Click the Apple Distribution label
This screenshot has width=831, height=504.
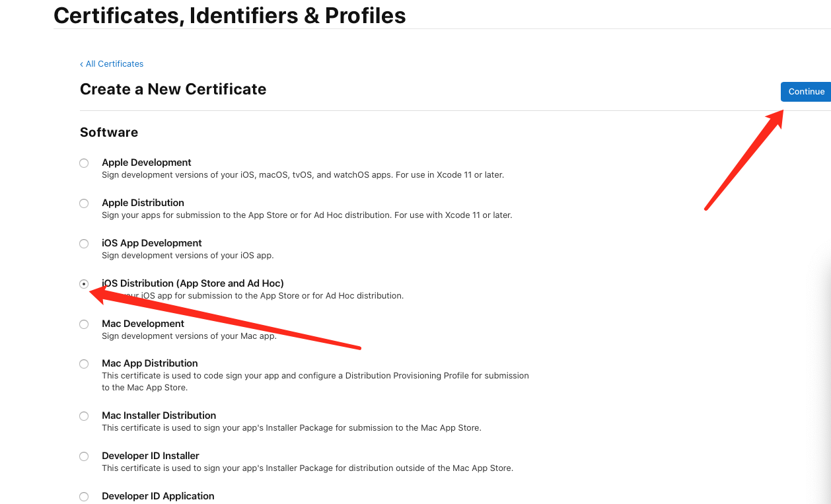pos(143,203)
